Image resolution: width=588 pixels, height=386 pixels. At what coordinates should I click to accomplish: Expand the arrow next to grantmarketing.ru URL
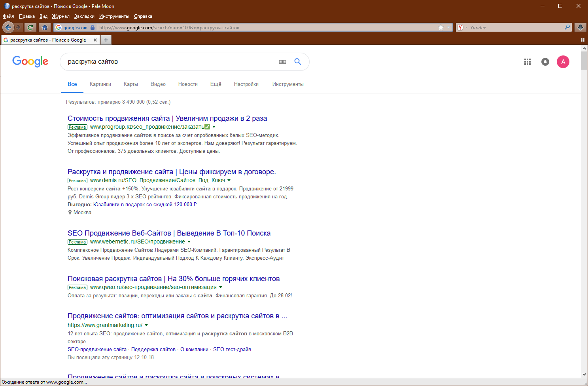146,325
